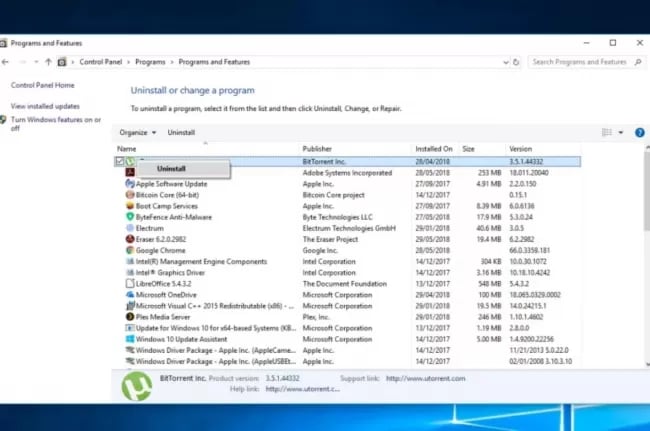Click the AppleUSBEthernet Windows Driver Package icon
This screenshot has height=431, width=650.
pyautogui.click(x=130, y=361)
